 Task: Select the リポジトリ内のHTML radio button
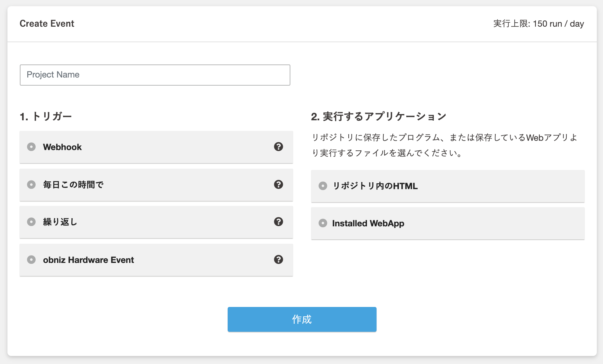(x=323, y=186)
